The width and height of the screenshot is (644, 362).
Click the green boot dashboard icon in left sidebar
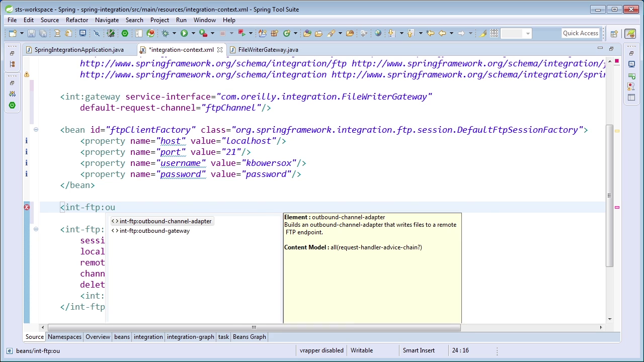[x=12, y=105]
